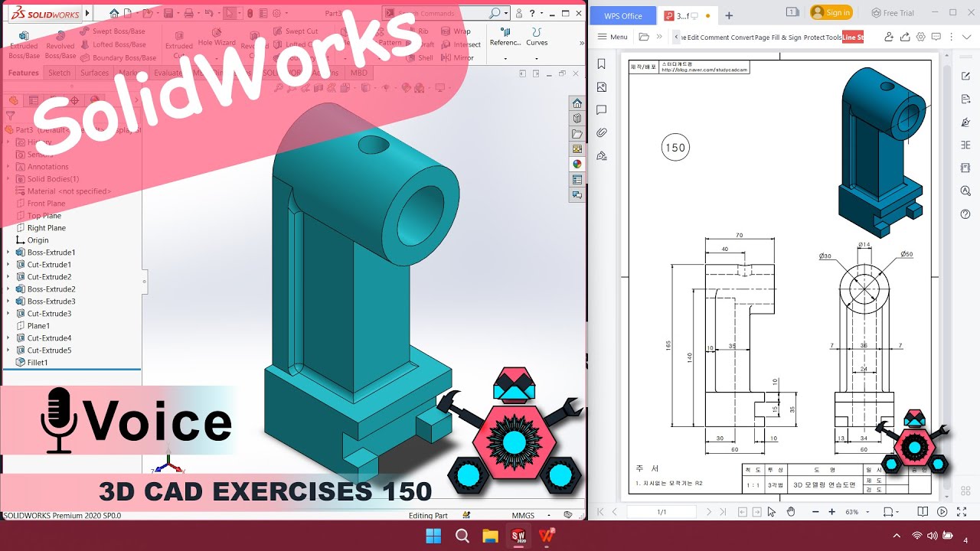The height and width of the screenshot is (551, 980).
Task: Expand the Boss-Extrude3 feature node
Action: click(x=8, y=302)
